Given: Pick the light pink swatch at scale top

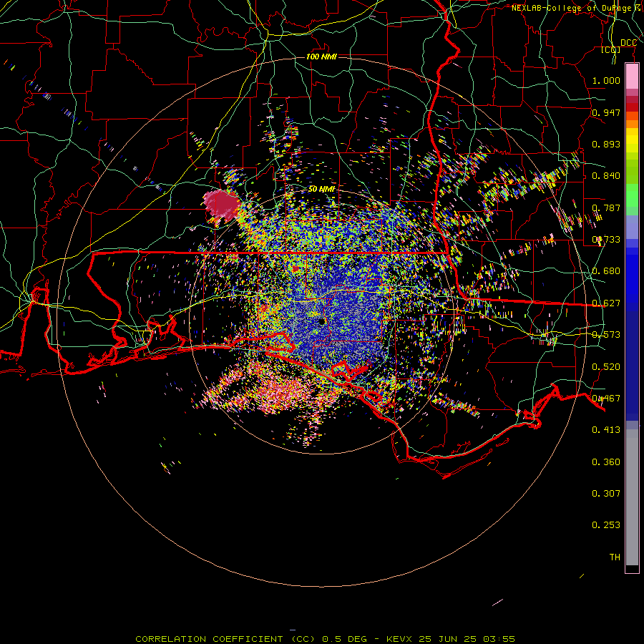Looking at the screenshot, I should [632, 77].
